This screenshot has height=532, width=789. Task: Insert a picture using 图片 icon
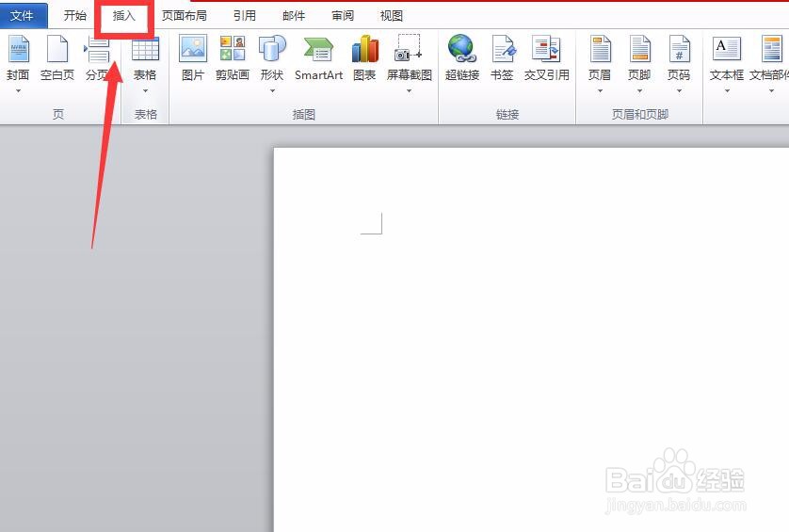tap(193, 49)
